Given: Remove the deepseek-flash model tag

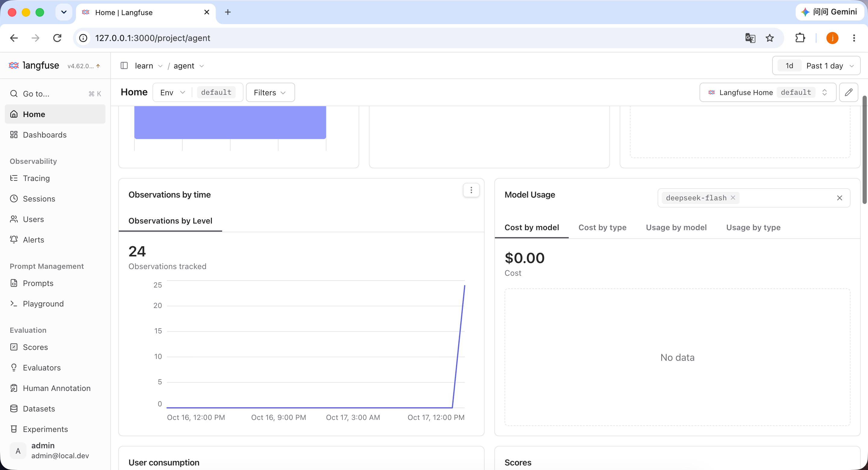Looking at the screenshot, I should pos(733,198).
